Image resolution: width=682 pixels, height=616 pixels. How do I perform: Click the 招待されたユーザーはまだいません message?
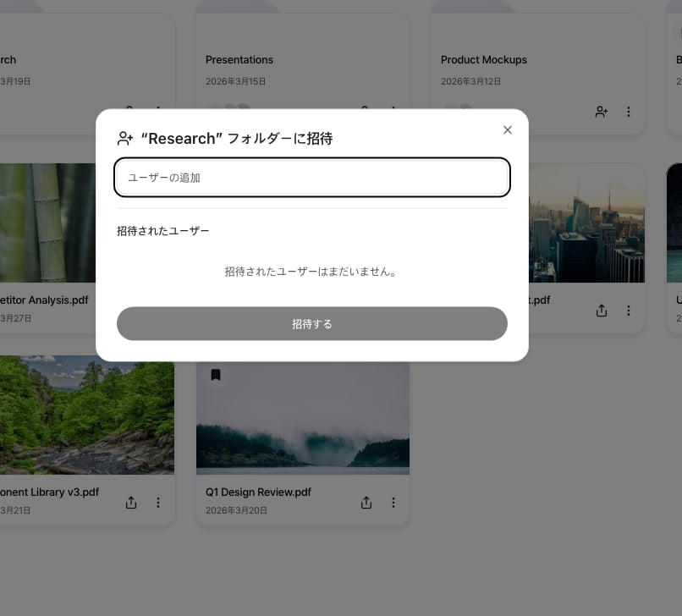(312, 272)
